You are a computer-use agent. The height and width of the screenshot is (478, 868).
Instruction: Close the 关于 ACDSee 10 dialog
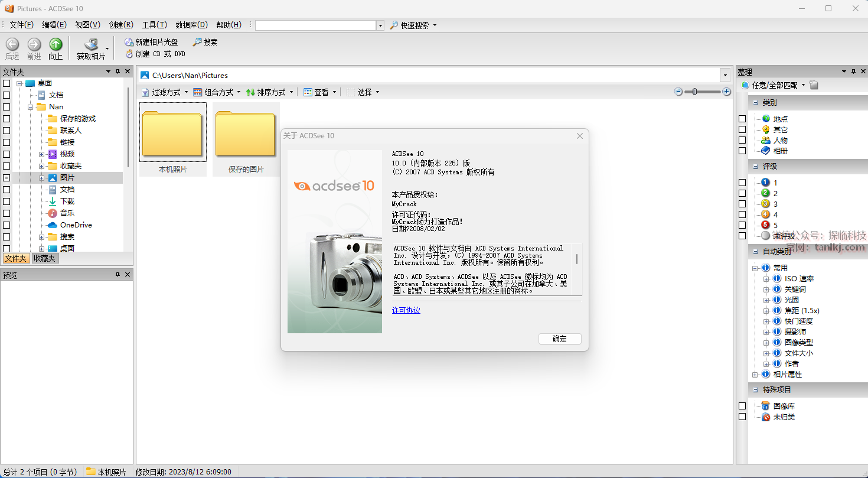pos(580,136)
